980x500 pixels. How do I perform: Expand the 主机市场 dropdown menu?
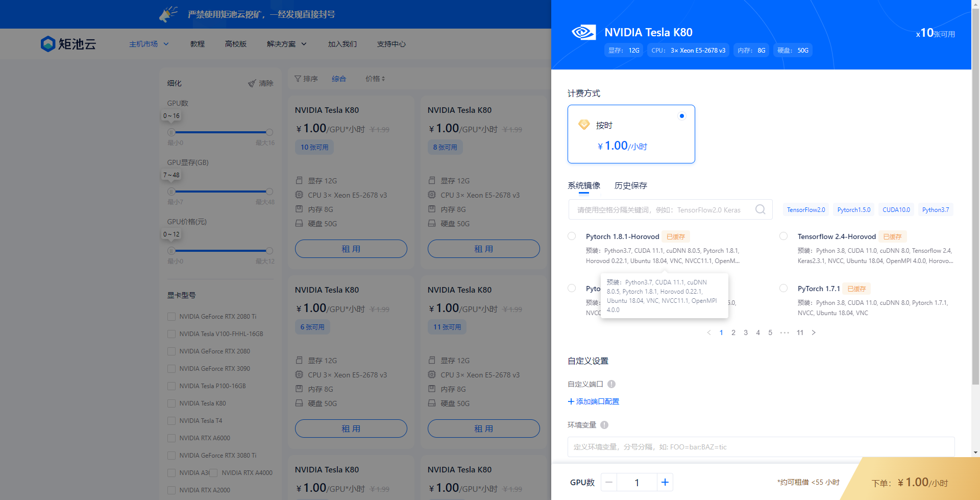pyautogui.click(x=149, y=44)
